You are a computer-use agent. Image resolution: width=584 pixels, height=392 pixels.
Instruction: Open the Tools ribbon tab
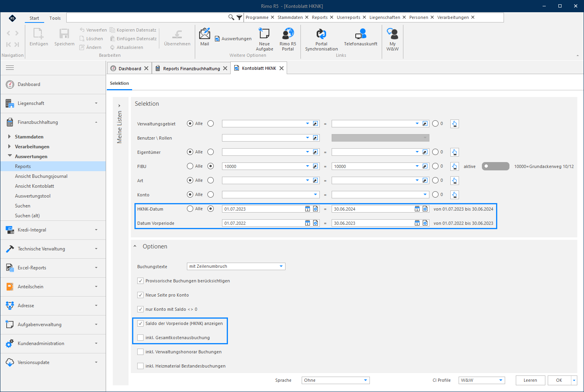[55, 18]
